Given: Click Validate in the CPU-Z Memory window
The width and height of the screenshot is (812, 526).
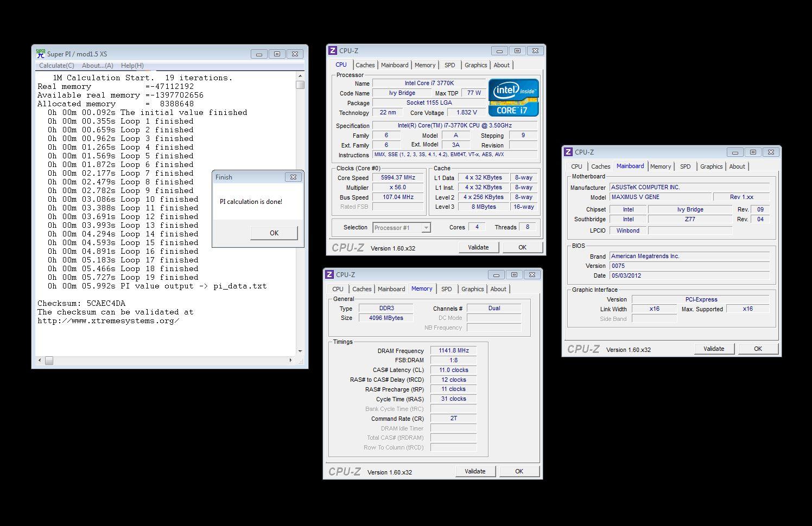Looking at the screenshot, I should tap(475, 471).
